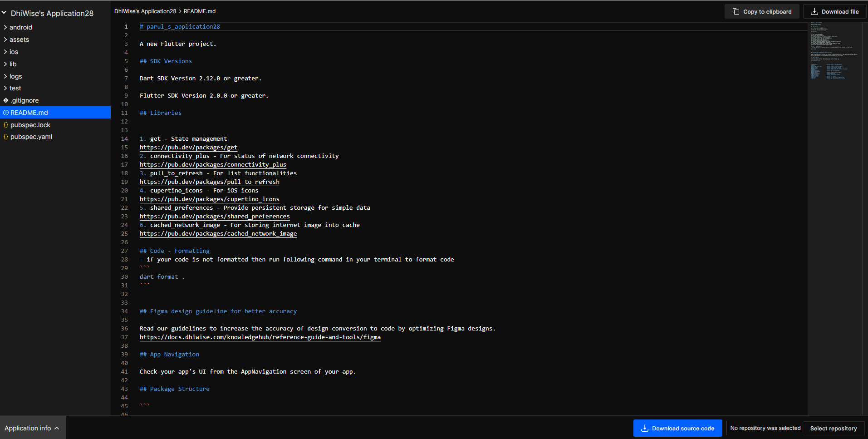
Task: Select README.md in the file tree
Action: pos(55,113)
